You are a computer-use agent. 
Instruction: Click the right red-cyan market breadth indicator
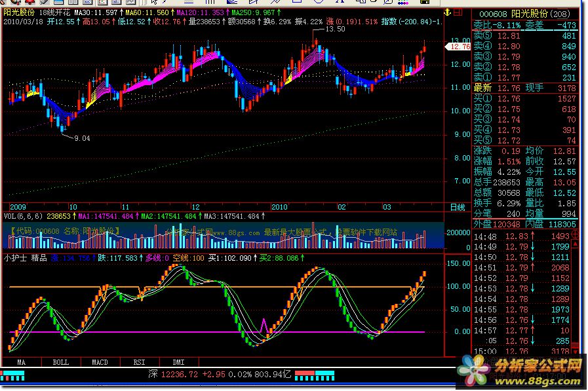tap(315, 374)
